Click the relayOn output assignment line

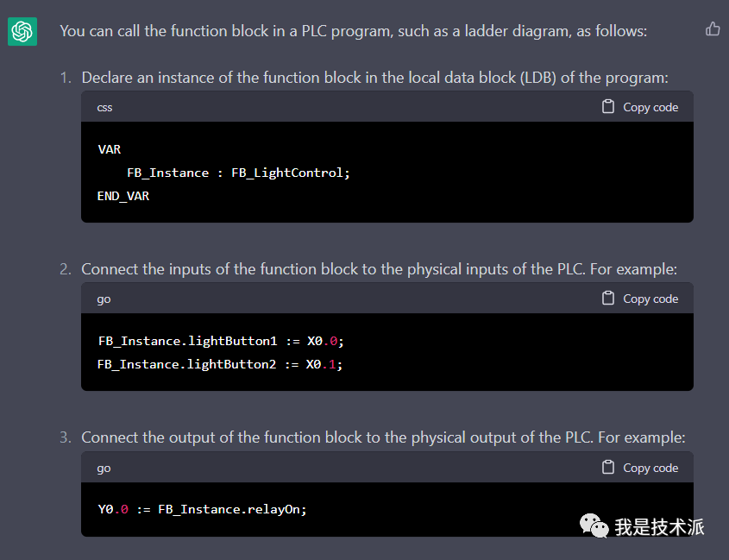click(x=202, y=509)
